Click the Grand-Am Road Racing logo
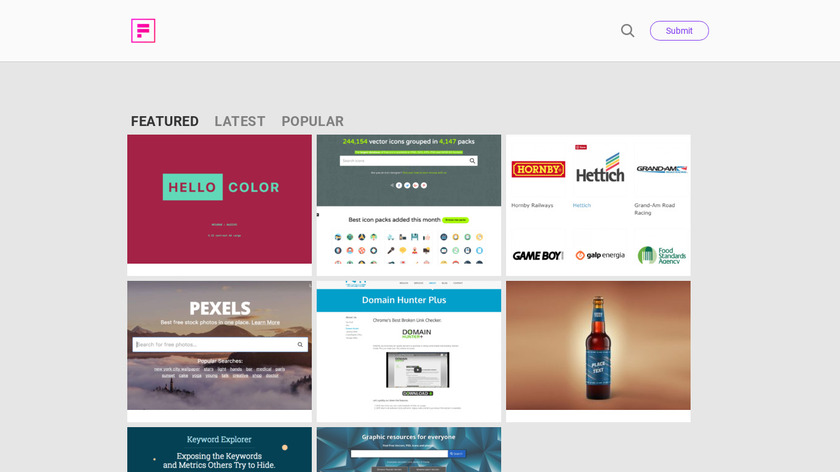 pyautogui.click(x=662, y=169)
